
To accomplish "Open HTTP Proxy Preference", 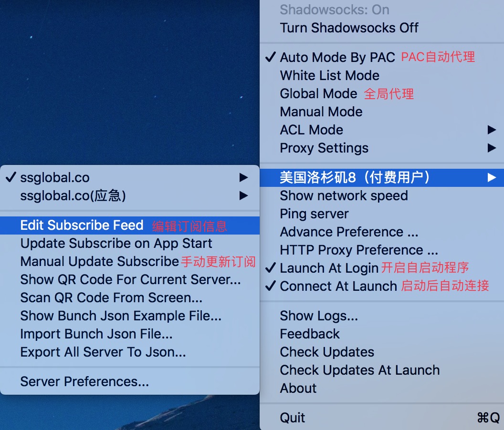I will coord(381,250).
